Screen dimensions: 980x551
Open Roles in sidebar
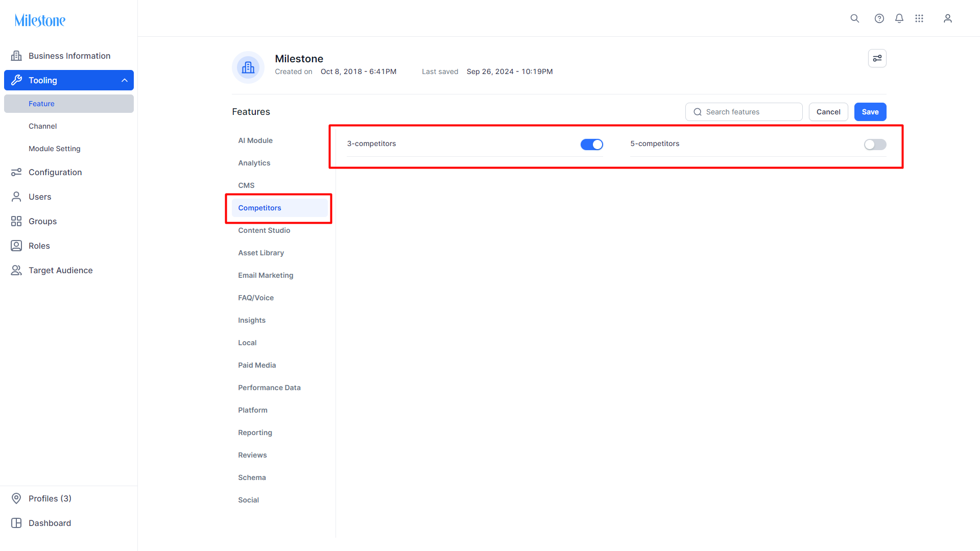69,246
